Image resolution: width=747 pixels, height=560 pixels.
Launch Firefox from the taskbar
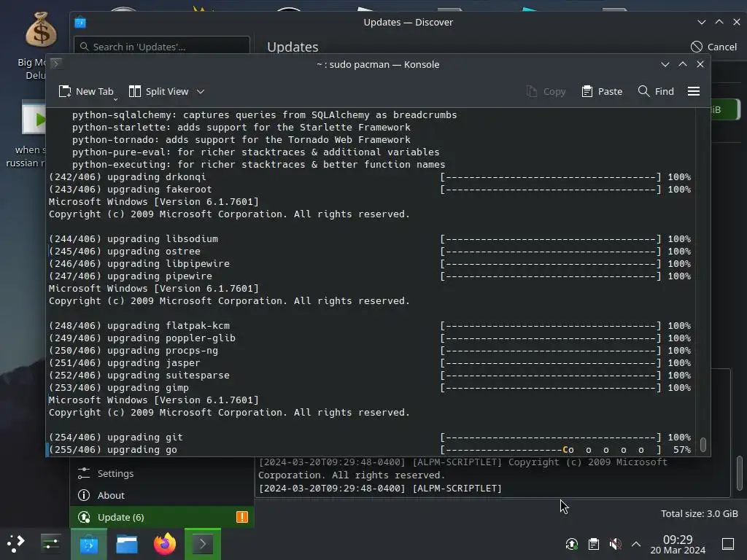[165, 544]
